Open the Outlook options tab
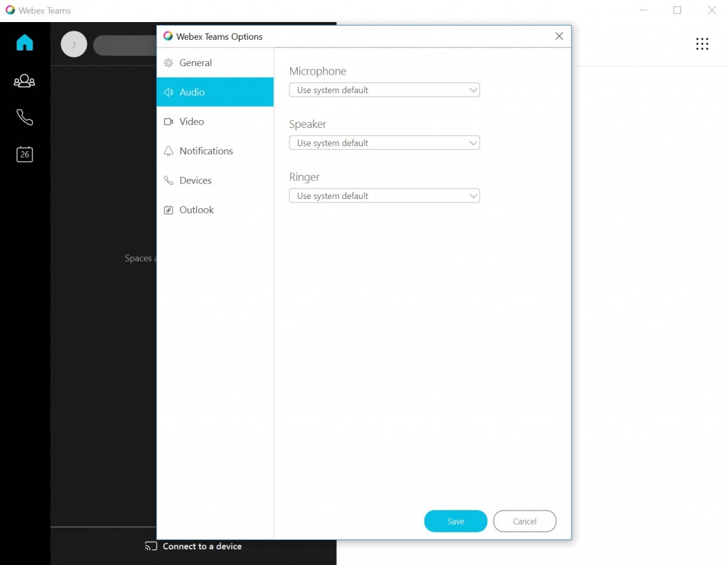 tap(215, 210)
